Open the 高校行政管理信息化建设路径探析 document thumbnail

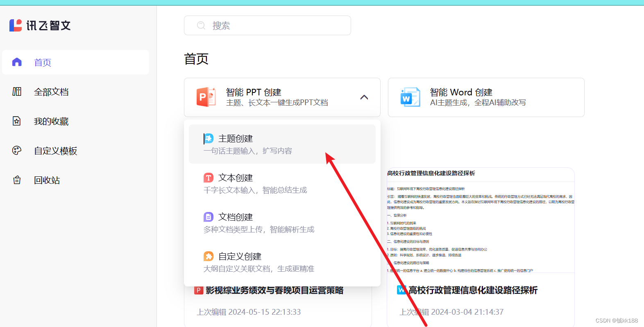(481, 220)
